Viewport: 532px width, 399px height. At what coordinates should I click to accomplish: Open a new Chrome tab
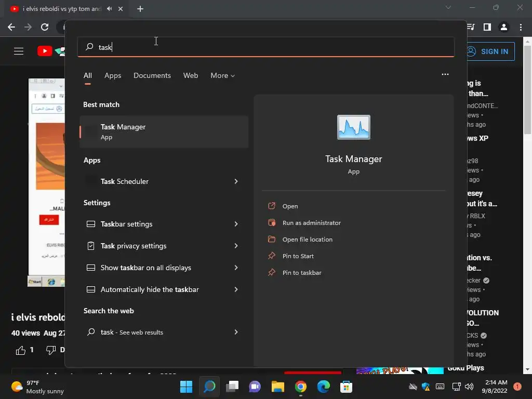click(x=140, y=9)
